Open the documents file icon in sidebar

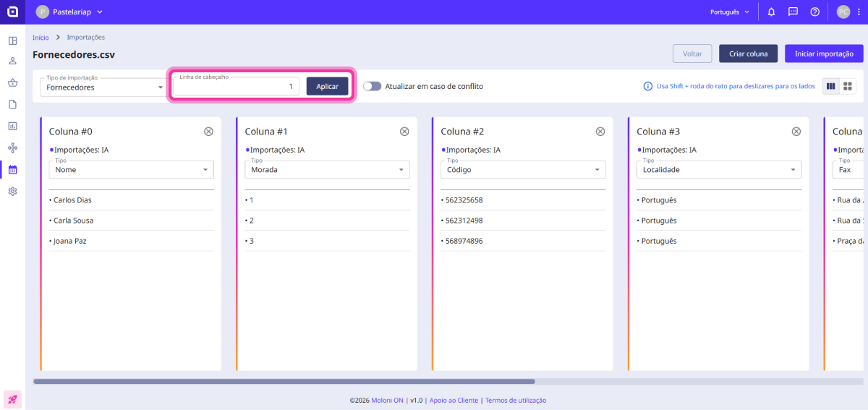point(12,104)
